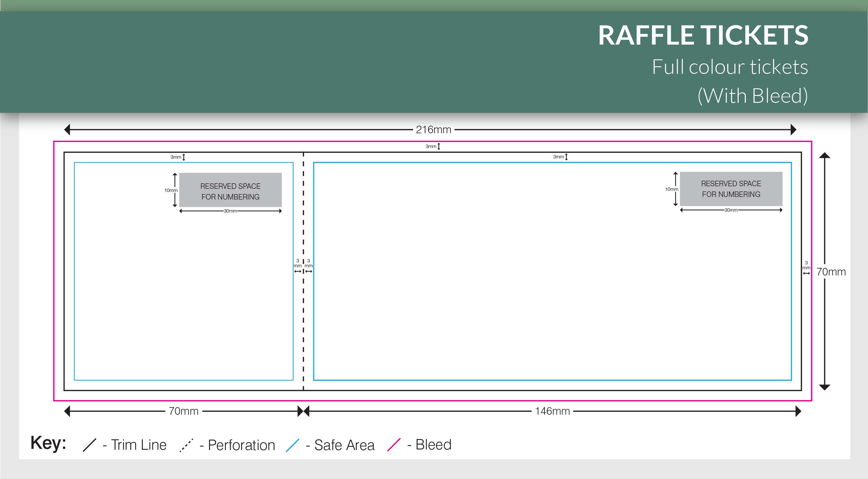Click the dotted Perforation key icon
The height and width of the screenshot is (479, 868).
click(186, 445)
